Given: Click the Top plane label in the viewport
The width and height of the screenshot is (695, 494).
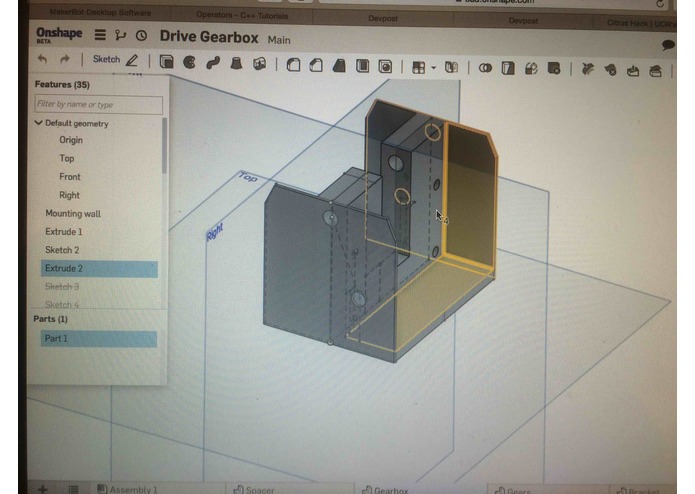Looking at the screenshot, I should [247, 177].
